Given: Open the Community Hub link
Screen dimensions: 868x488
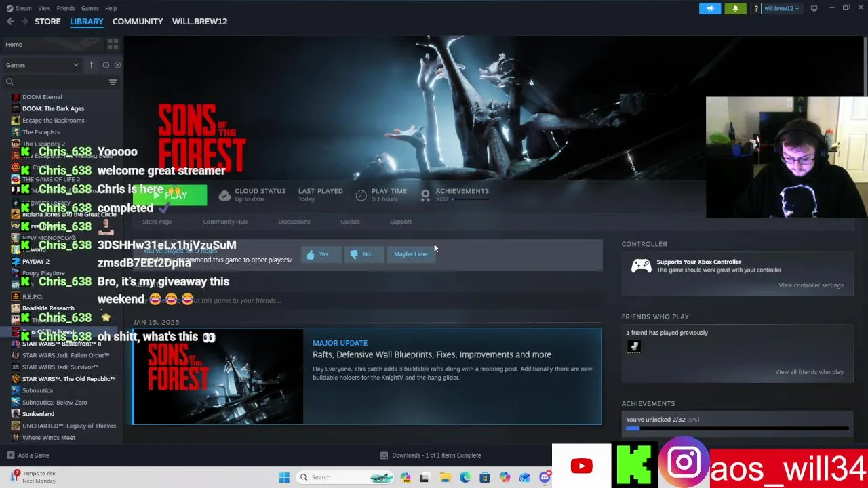Looking at the screenshot, I should point(225,222).
